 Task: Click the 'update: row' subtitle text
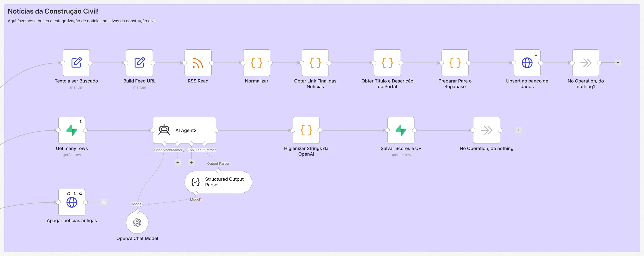click(x=401, y=155)
